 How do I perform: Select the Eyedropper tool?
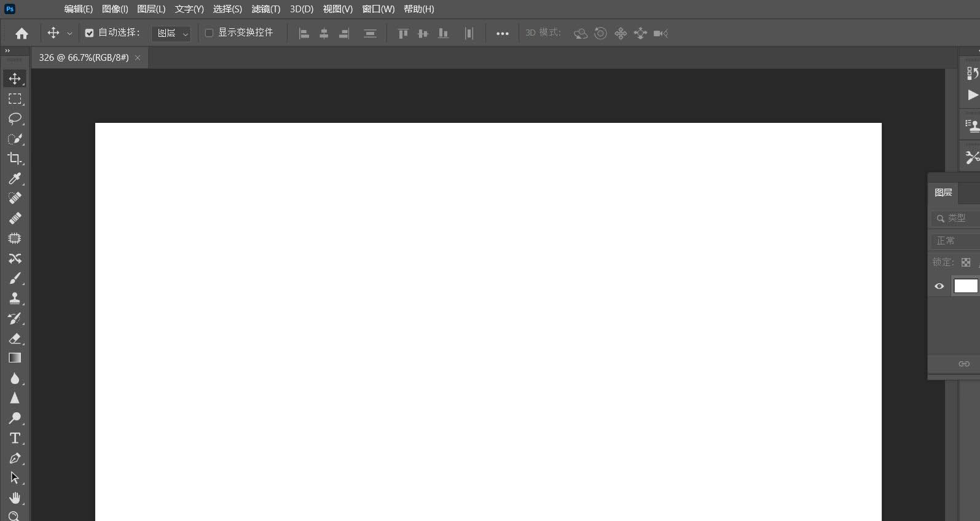[x=15, y=179]
